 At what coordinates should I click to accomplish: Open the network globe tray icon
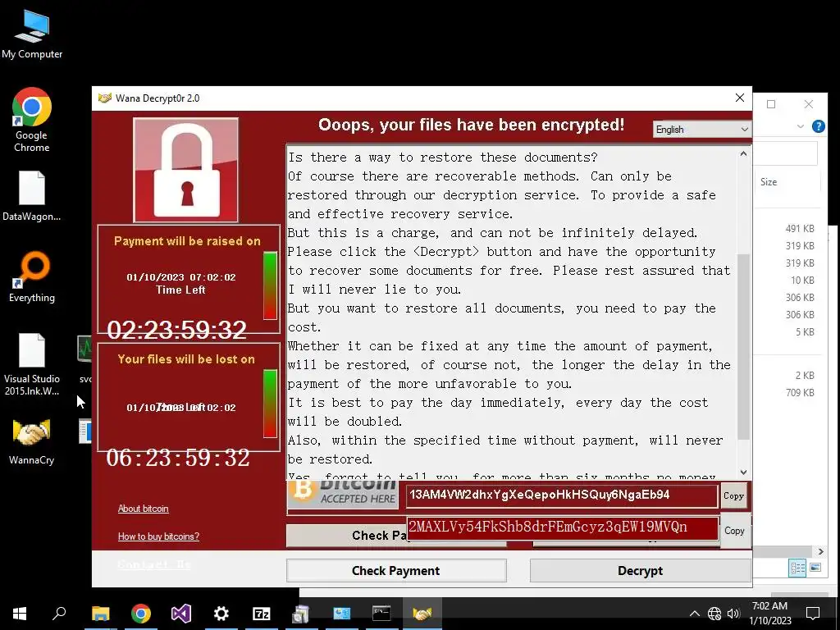714,614
